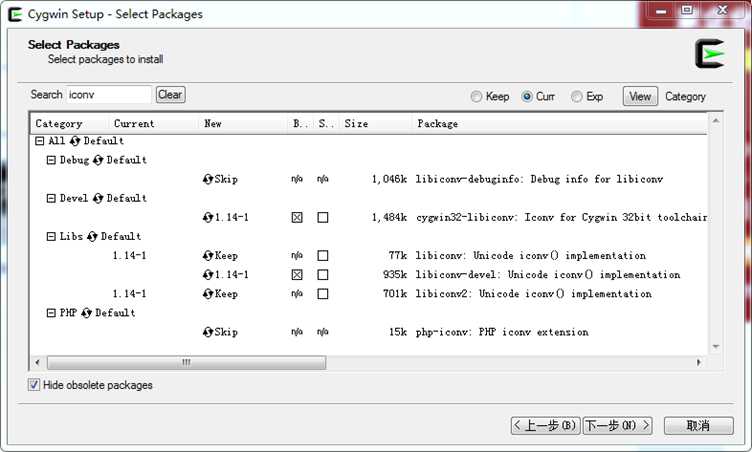Click the Package column header
752x452 pixels.
tap(560, 123)
